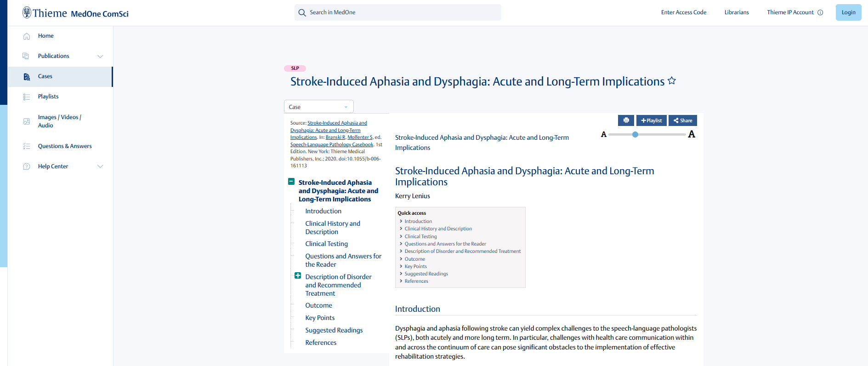Screen dimensions: 868x366
Task: Select Outcome in the contents tree
Action: (319, 305)
